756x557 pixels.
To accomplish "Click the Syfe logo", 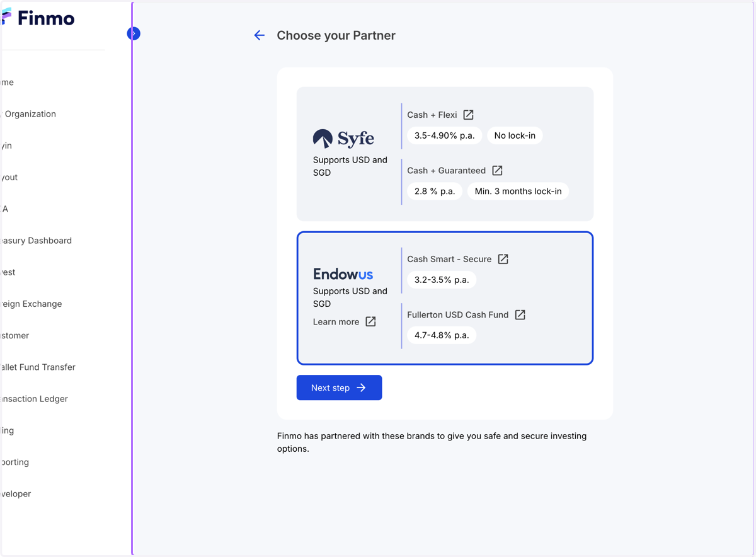I will pos(343,138).
